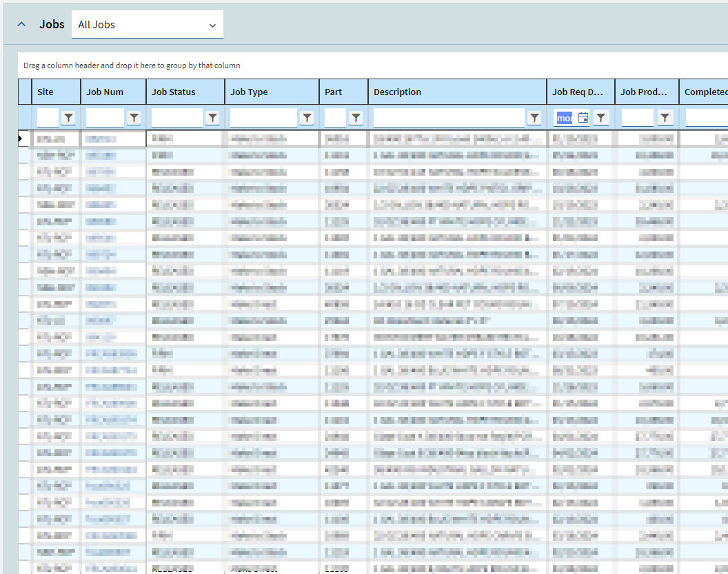Open the Job Prod column filter options
This screenshot has width=728, height=574.
(665, 118)
